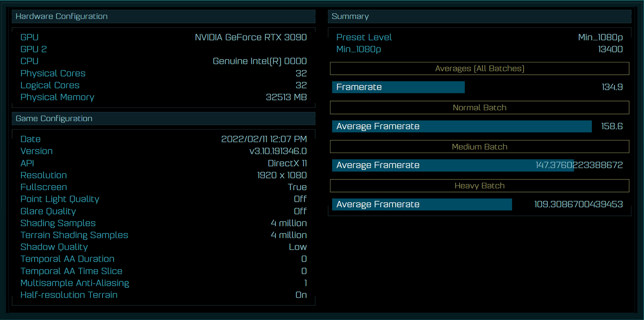Select the Shadow Quality Low value
This screenshot has width=644, height=320.
[297, 247]
